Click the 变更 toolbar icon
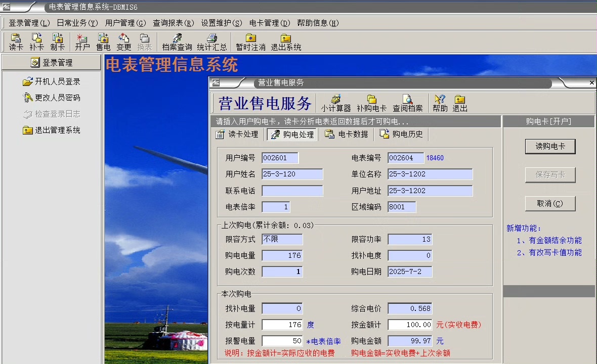 click(124, 42)
